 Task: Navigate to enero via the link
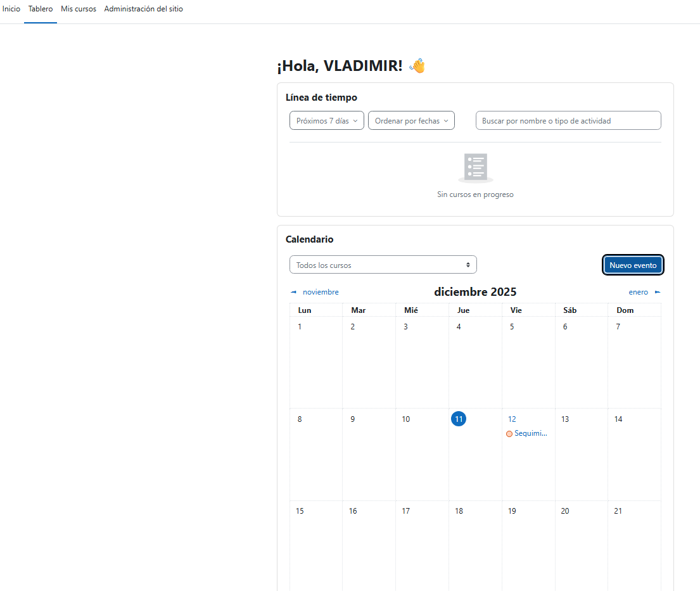click(x=638, y=292)
